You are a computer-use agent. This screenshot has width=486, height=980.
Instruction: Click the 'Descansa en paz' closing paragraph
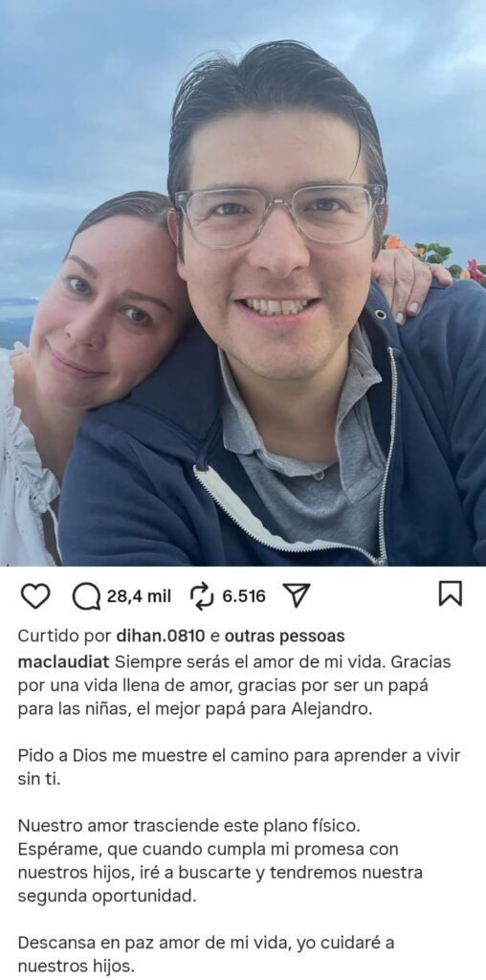pos(206,954)
